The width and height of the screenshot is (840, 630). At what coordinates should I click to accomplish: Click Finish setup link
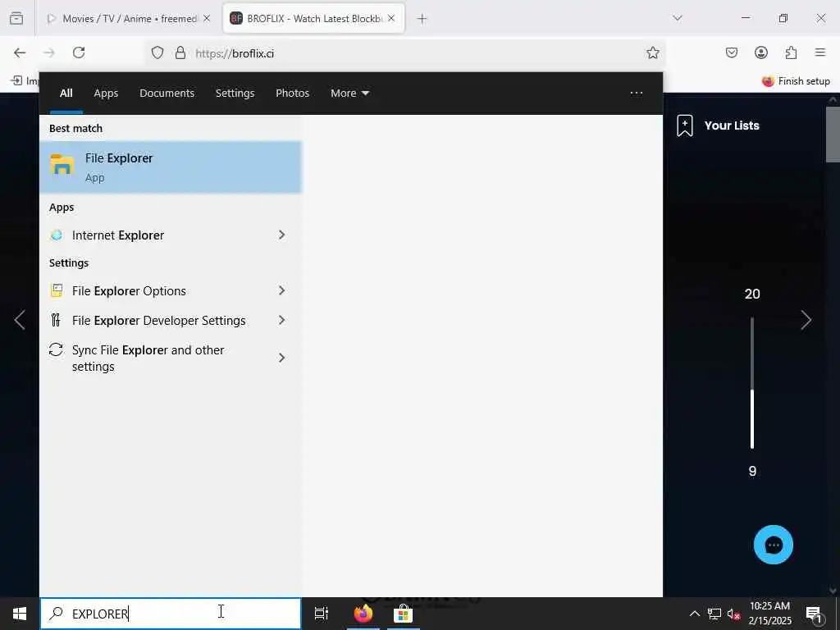796,81
